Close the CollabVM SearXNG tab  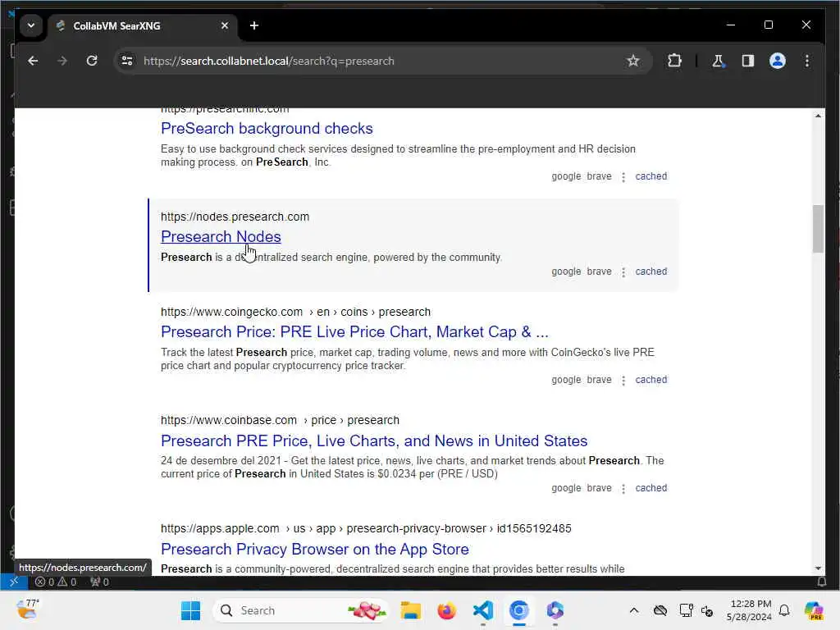[225, 25]
